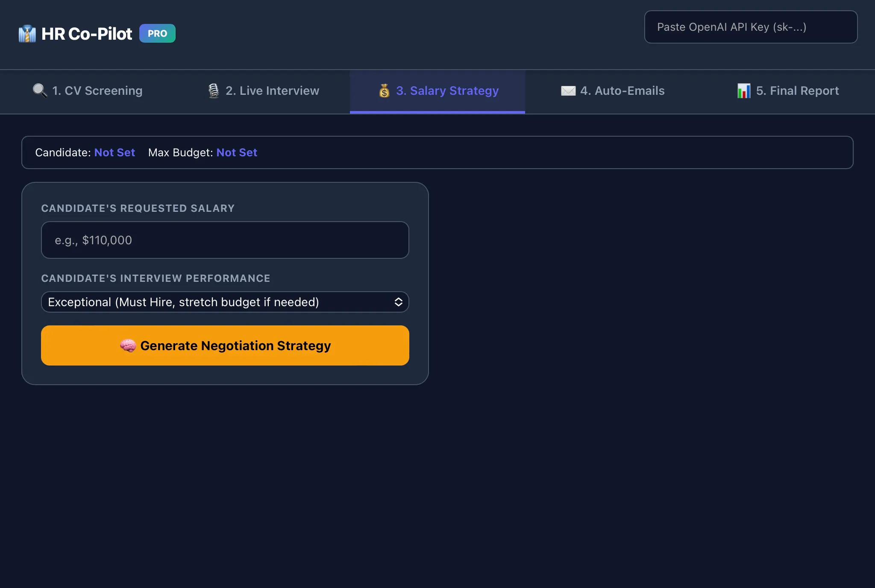The height and width of the screenshot is (588, 875).
Task: Open the 5. Final Report tab
Action: (x=787, y=91)
